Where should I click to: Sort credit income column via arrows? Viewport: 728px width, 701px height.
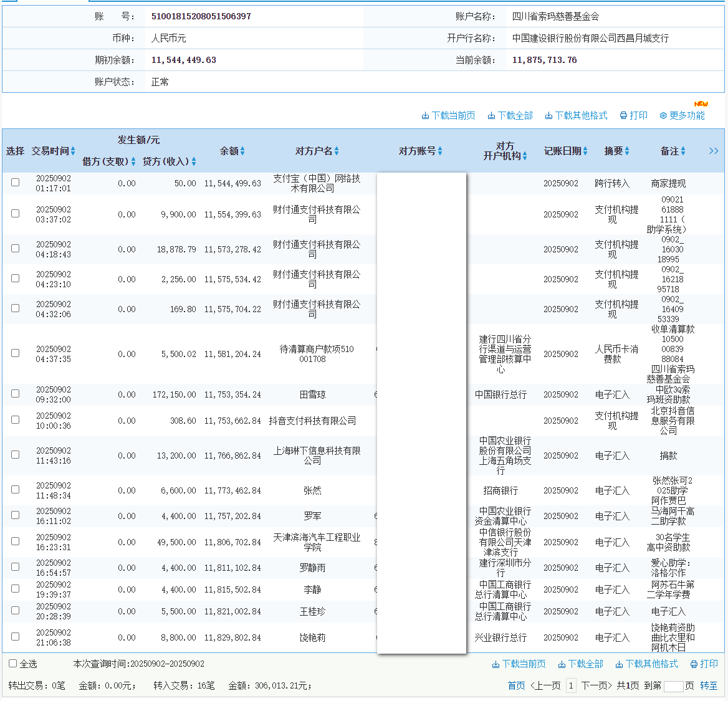pyautogui.click(x=194, y=162)
